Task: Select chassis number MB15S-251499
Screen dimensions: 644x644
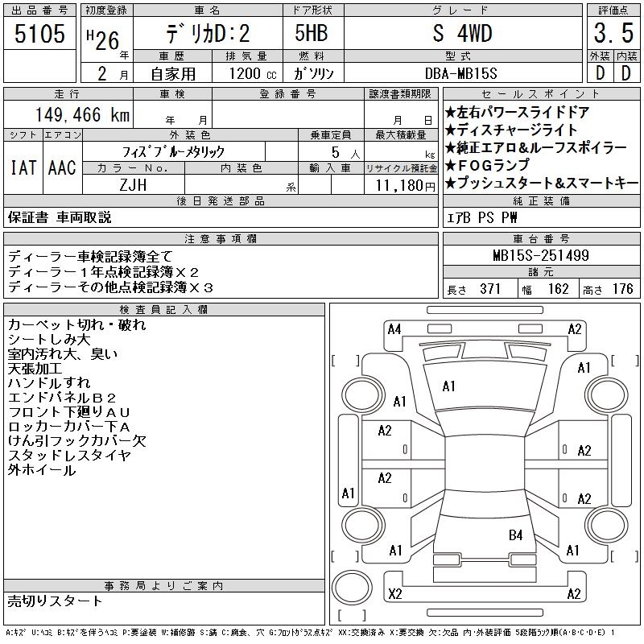Action: (541, 255)
